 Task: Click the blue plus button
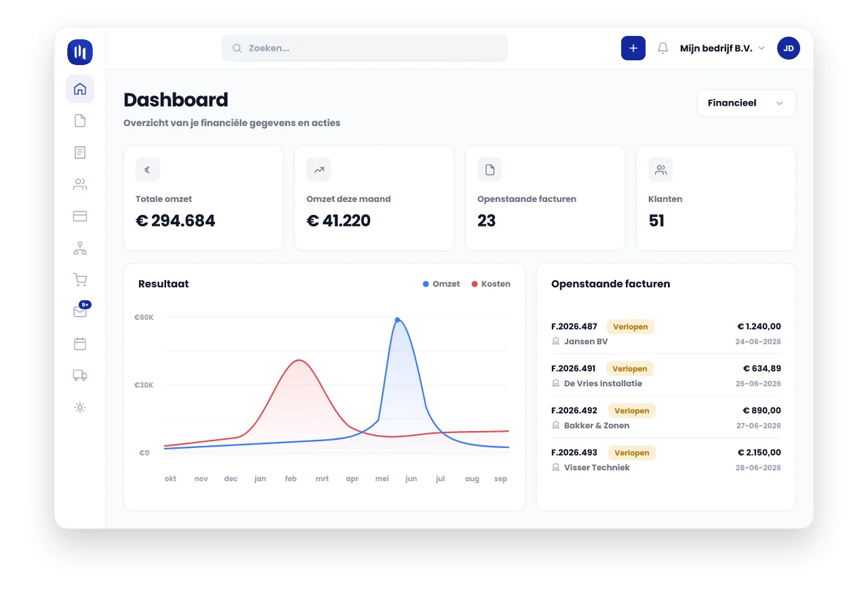pos(633,48)
